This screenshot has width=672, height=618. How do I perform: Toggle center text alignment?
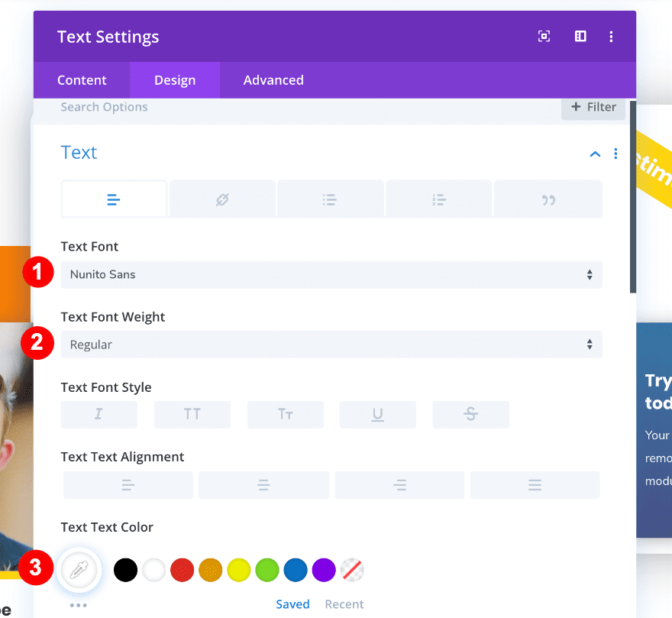click(263, 484)
